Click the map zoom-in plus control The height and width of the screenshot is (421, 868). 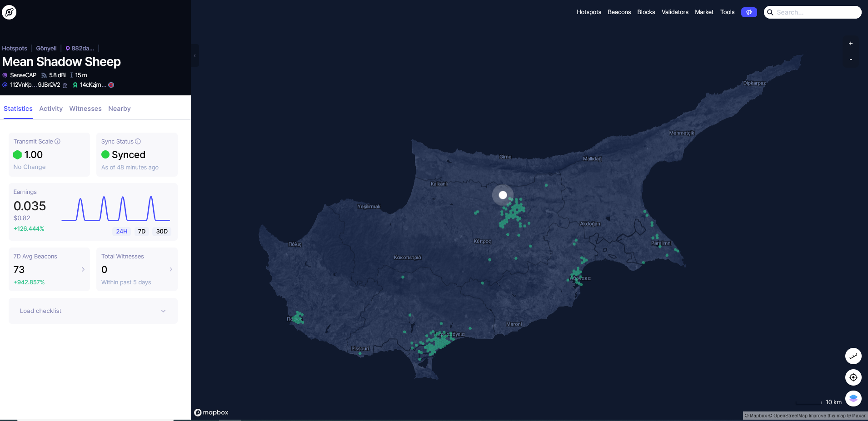(x=851, y=43)
